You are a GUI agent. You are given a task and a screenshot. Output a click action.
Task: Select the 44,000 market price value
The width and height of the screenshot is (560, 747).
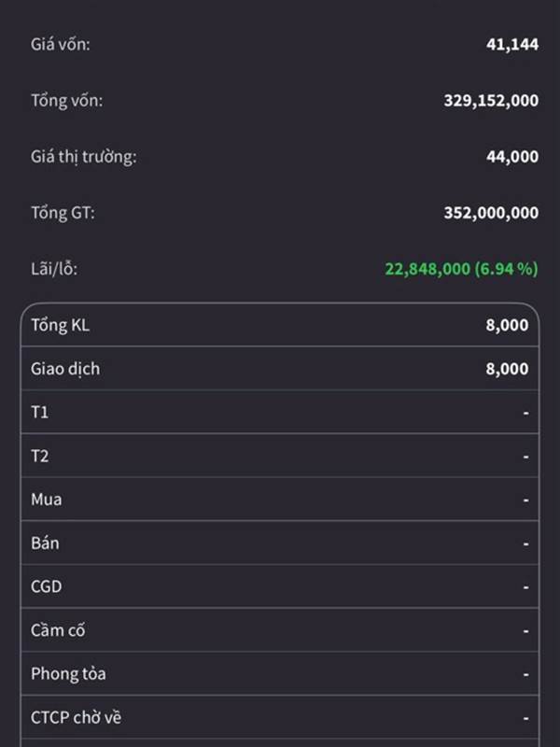click(511, 157)
